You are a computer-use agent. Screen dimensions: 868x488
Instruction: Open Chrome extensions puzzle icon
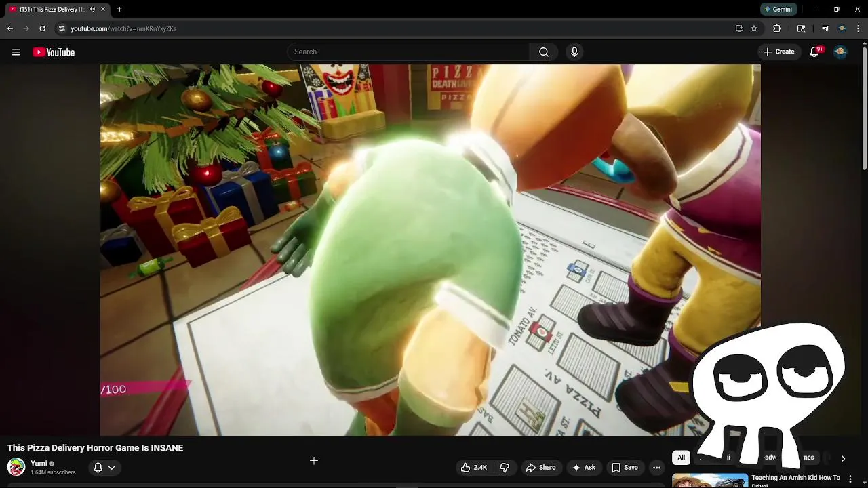click(x=777, y=28)
